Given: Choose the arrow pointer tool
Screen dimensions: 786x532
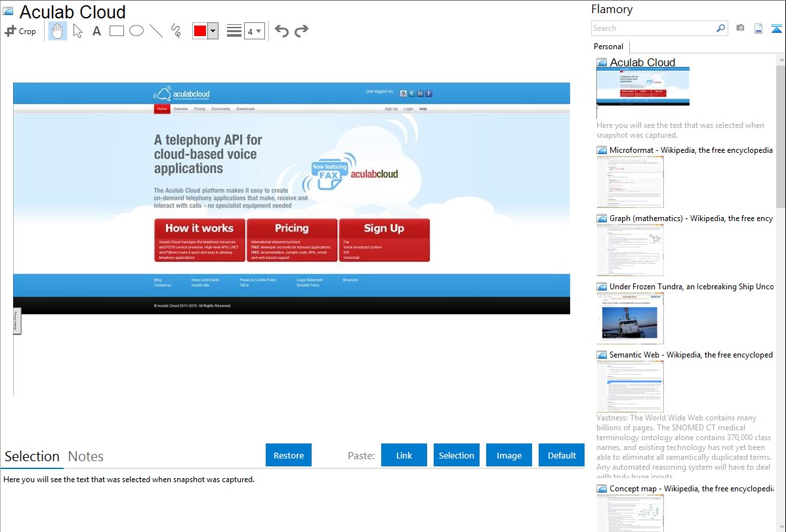Looking at the screenshot, I should point(77,31).
